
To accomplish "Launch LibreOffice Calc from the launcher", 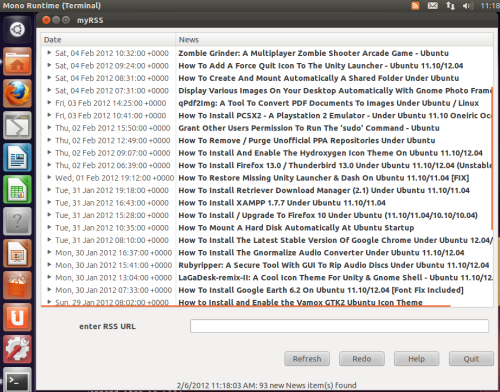I will (x=17, y=189).
